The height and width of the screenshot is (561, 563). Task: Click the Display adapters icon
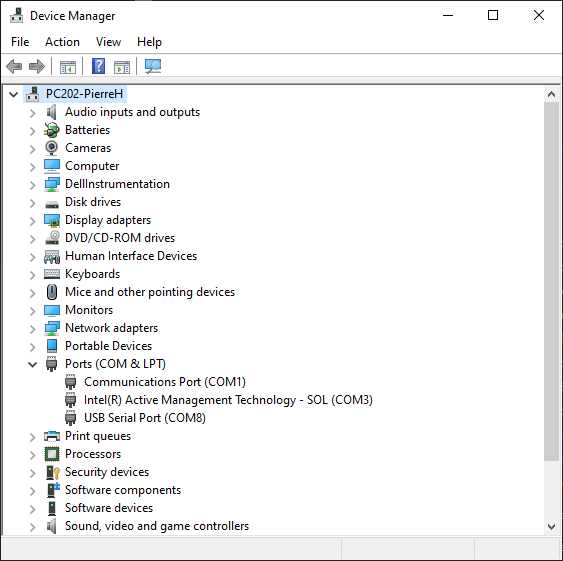pyautogui.click(x=52, y=220)
